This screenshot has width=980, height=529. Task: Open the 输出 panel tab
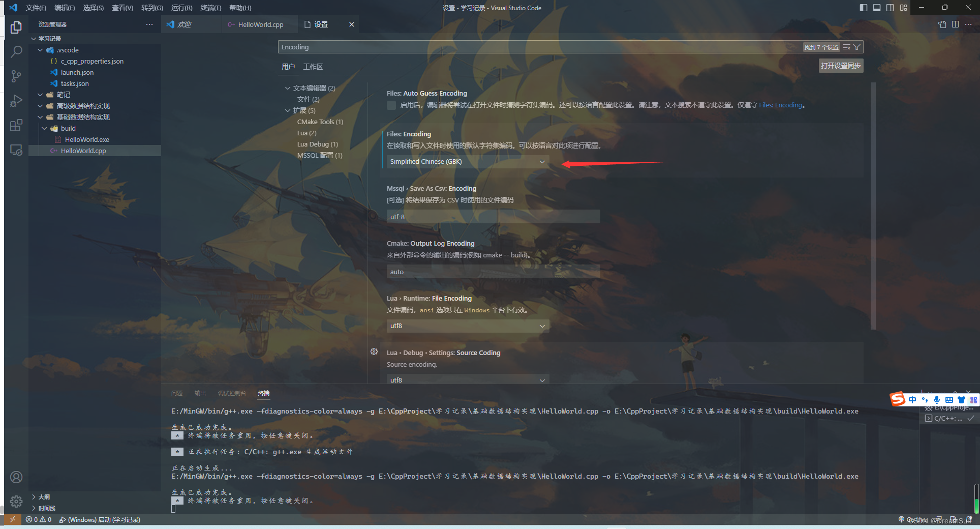[x=200, y=393]
